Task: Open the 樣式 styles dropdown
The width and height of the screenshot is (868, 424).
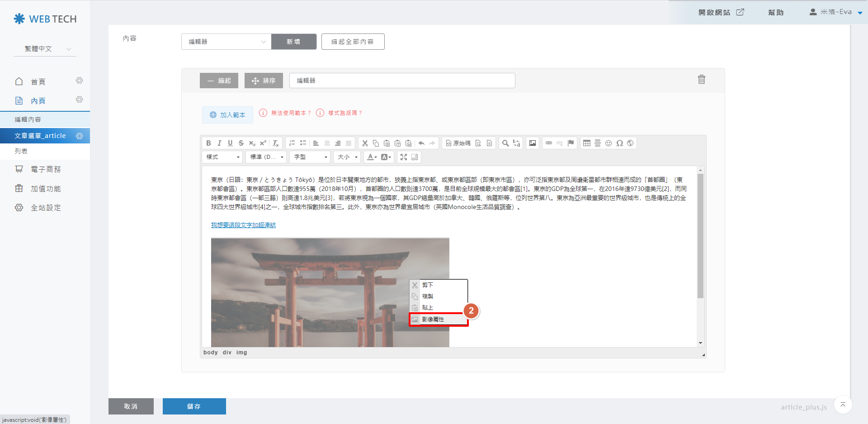Action: point(223,157)
